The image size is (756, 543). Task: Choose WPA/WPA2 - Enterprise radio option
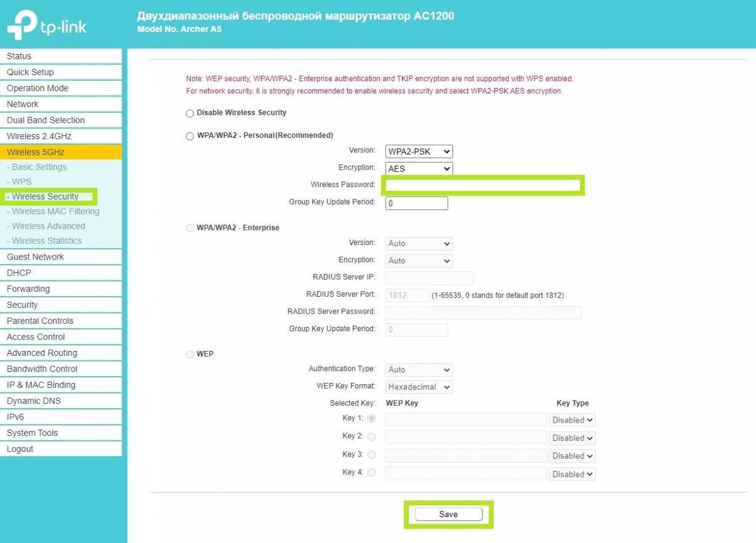(x=190, y=228)
